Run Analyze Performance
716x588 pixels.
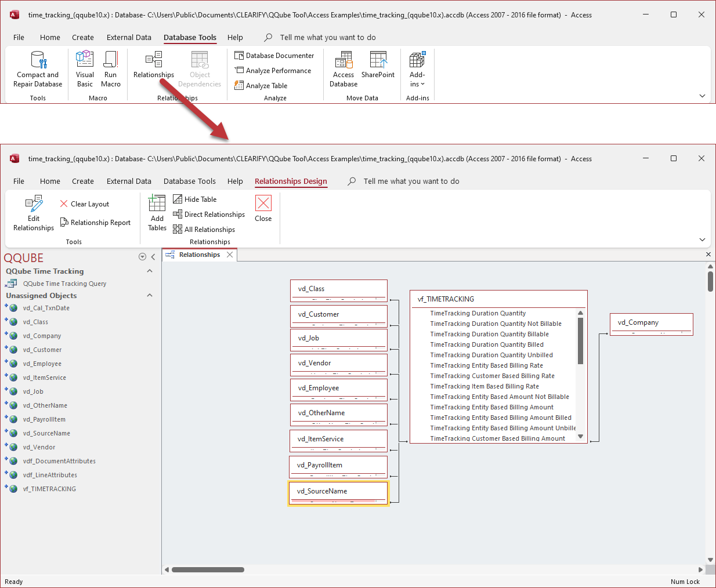click(273, 71)
